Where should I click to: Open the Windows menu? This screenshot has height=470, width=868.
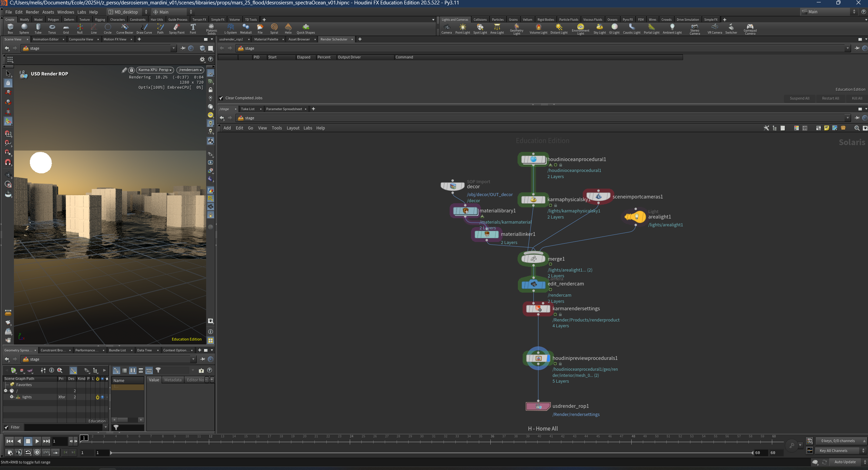tap(66, 12)
